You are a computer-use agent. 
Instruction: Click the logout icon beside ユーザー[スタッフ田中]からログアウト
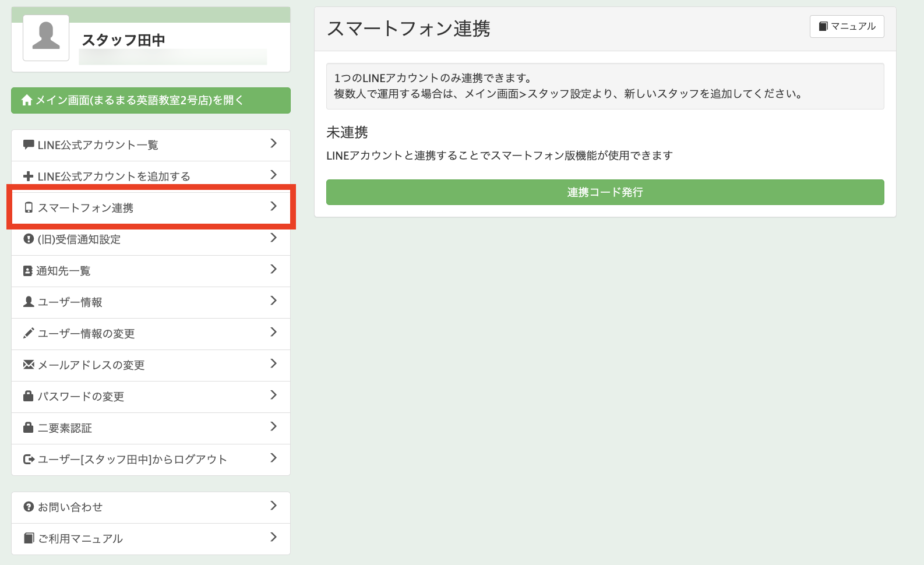[x=29, y=459]
